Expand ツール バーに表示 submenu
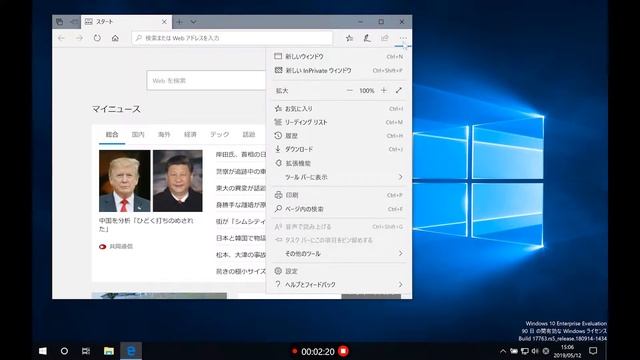The height and width of the screenshot is (360, 640). point(339,177)
